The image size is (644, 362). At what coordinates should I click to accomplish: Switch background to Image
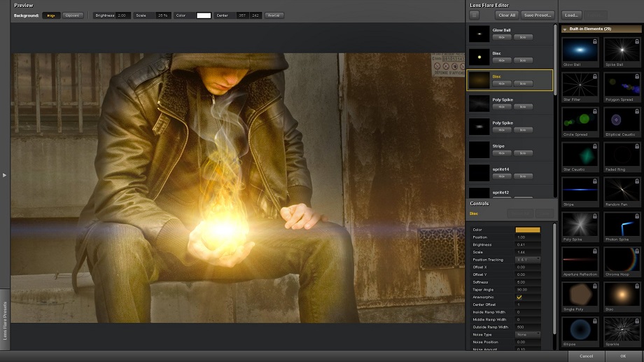[51, 15]
